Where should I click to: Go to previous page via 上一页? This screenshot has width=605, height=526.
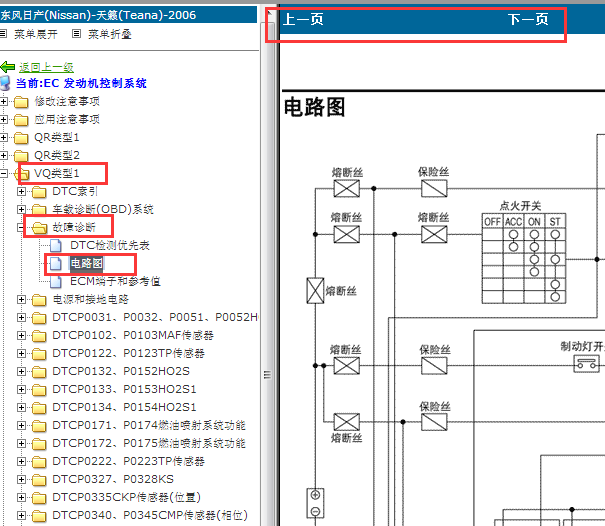(x=303, y=19)
